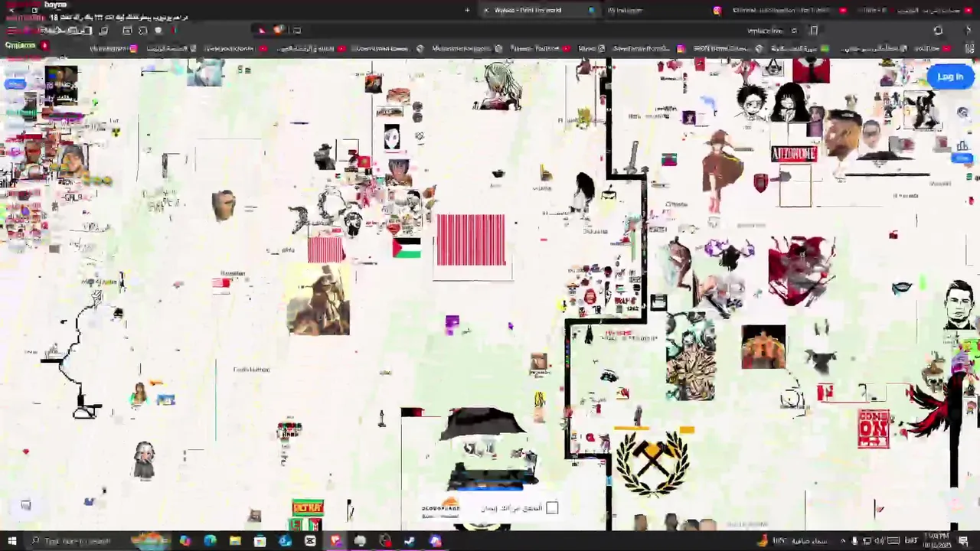Click the Palestine flag artwork on canvas
The width and height of the screenshot is (980, 551).
(x=406, y=247)
